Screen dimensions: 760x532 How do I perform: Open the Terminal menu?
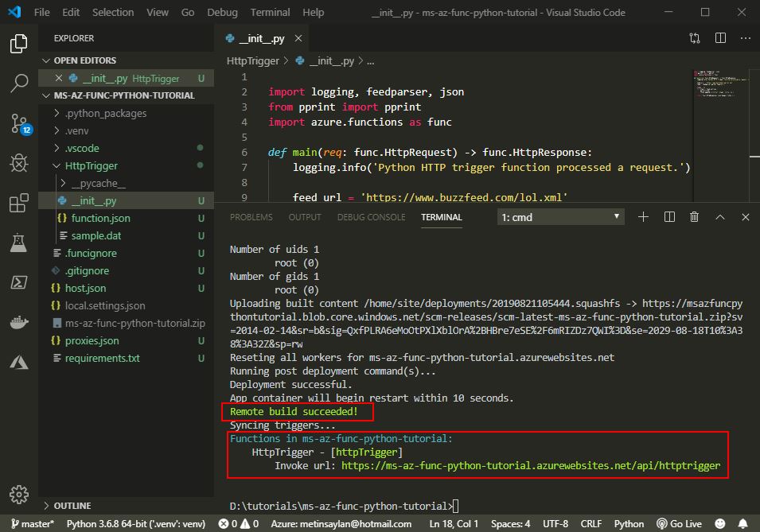point(270,12)
